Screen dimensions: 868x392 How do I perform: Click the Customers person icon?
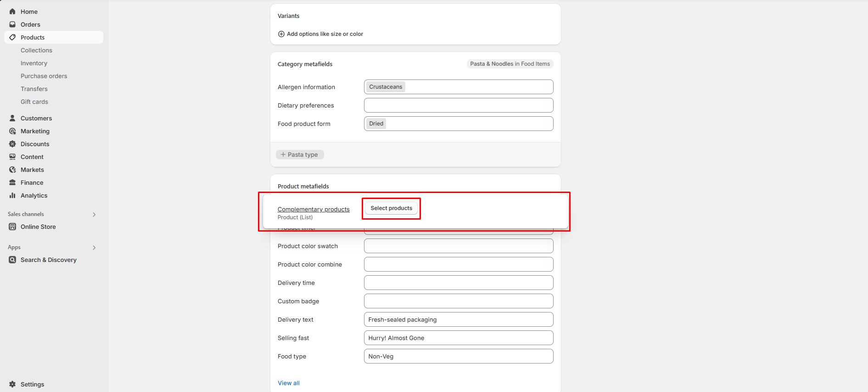tap(12, 118)
